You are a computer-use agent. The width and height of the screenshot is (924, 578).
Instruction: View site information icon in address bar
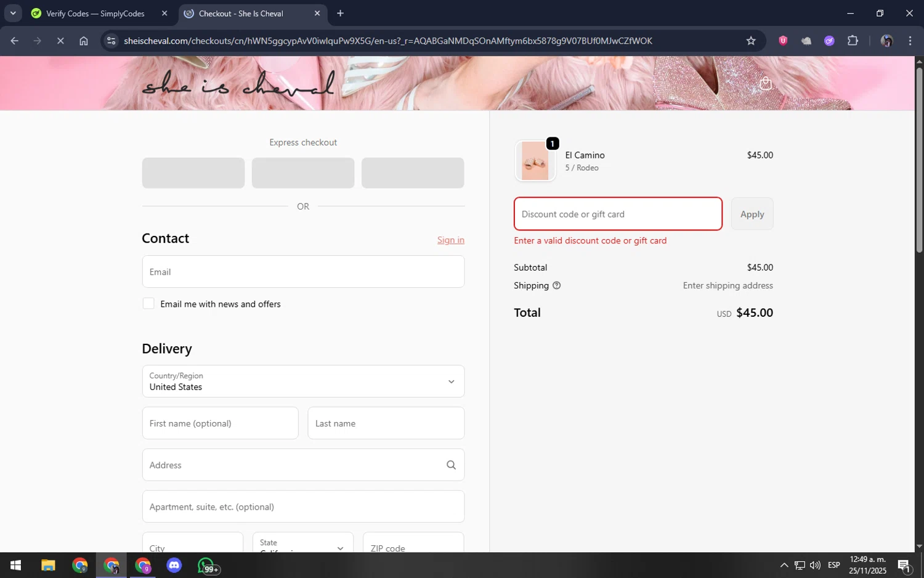[x=111, y=41]
